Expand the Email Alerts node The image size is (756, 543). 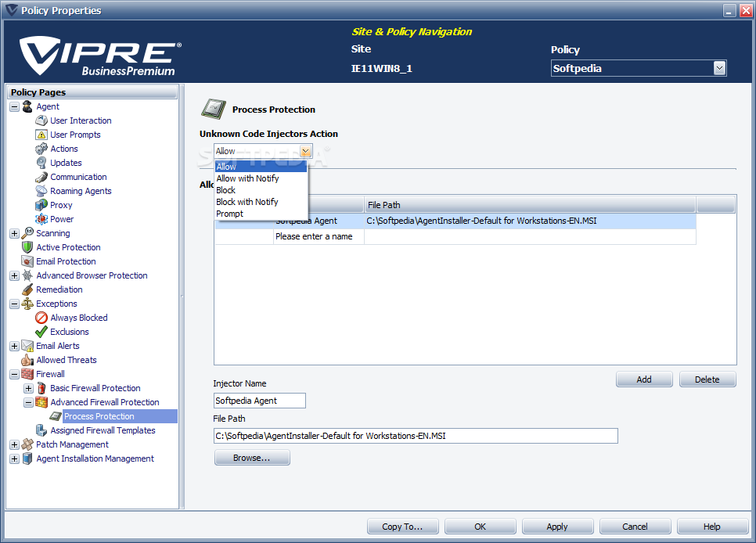(x=14, y=347)
